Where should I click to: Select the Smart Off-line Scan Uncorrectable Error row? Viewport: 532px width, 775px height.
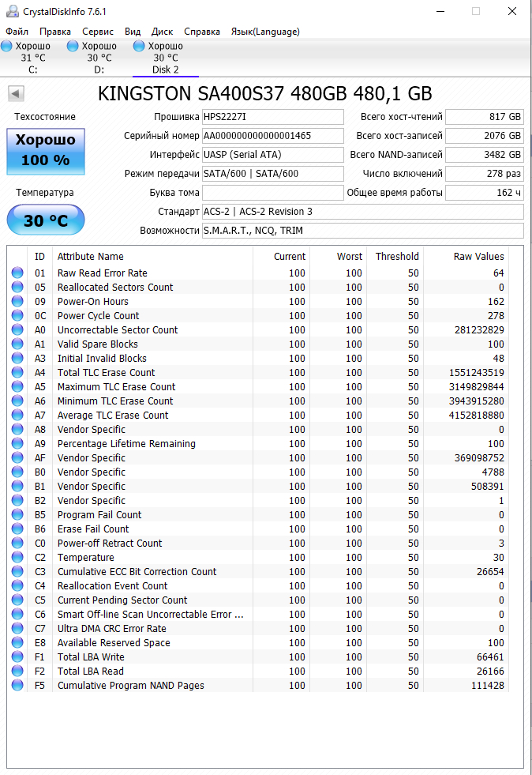coord(258,615)
